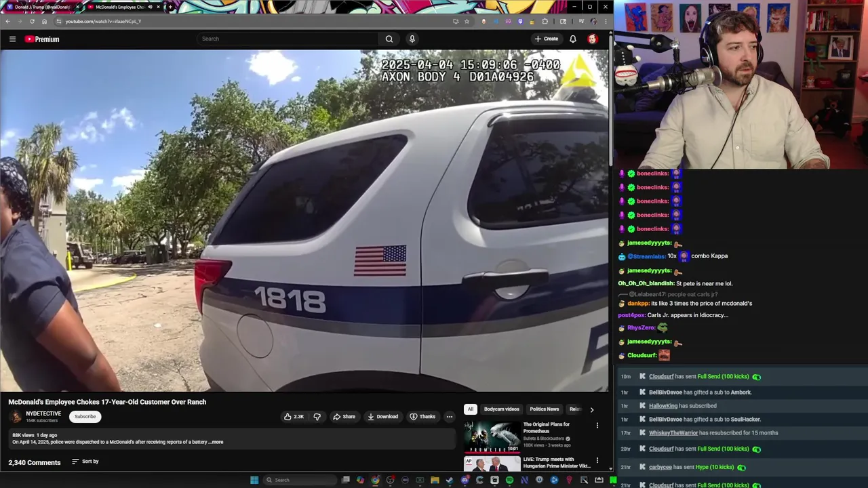Open options menu for the Prometheus video
This screenshot has width=868, height=488.
click(597, 425)
